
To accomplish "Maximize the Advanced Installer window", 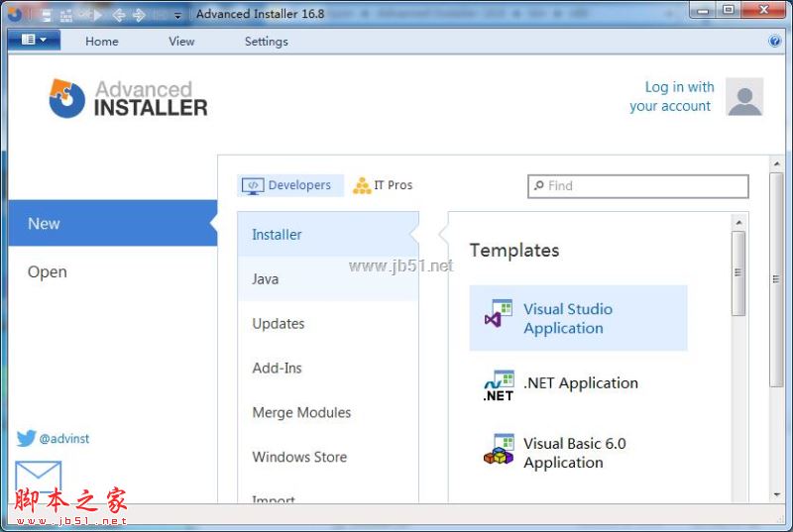I will [x=729, y=10].
